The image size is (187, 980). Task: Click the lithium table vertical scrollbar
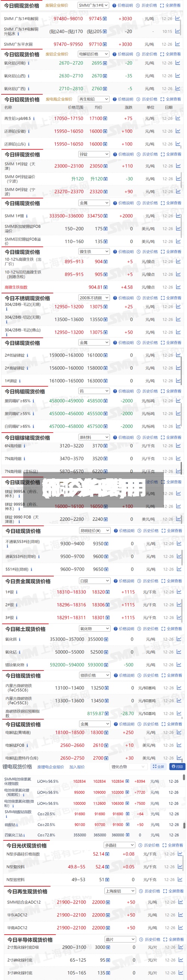(x=184, y=778)
